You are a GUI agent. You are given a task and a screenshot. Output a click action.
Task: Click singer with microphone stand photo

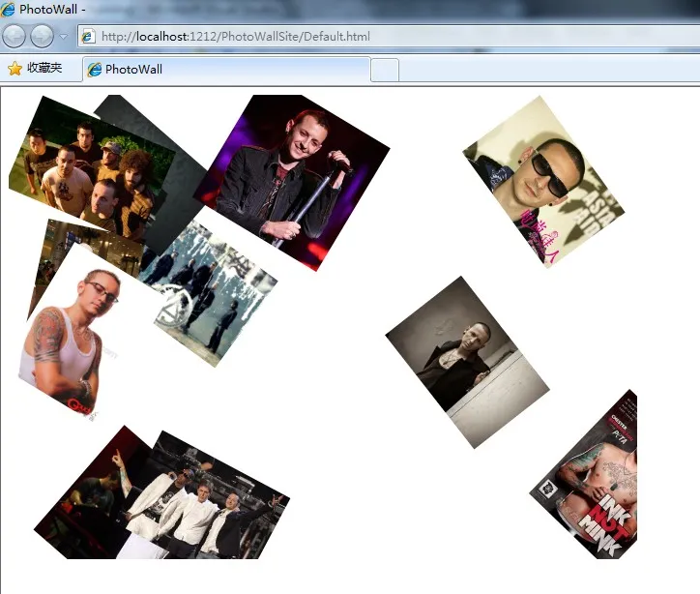(292, 183)
